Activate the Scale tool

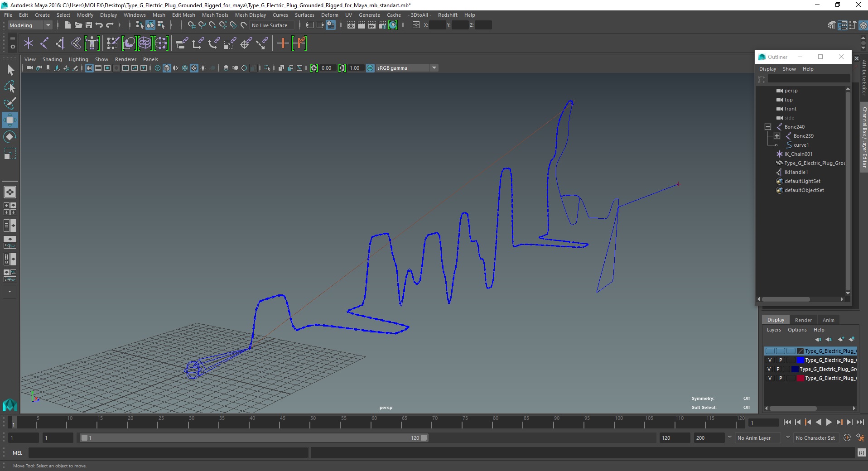(10, 154)
